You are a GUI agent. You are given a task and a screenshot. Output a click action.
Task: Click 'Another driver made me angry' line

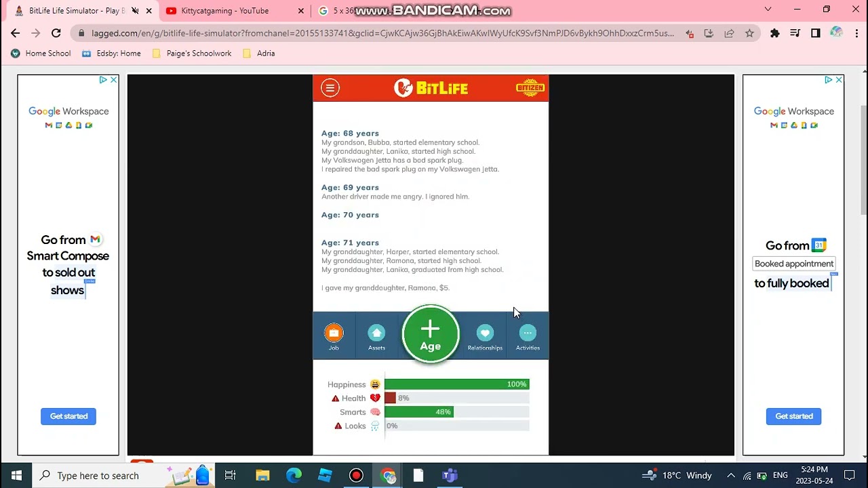[395, 197]
